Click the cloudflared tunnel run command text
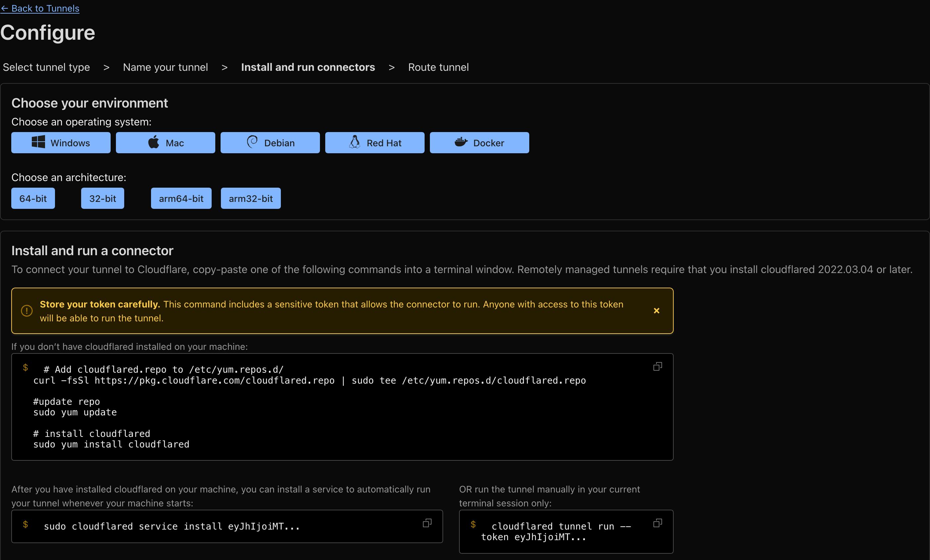Screen dimensions: 930x560 click(x=555, y=532)
